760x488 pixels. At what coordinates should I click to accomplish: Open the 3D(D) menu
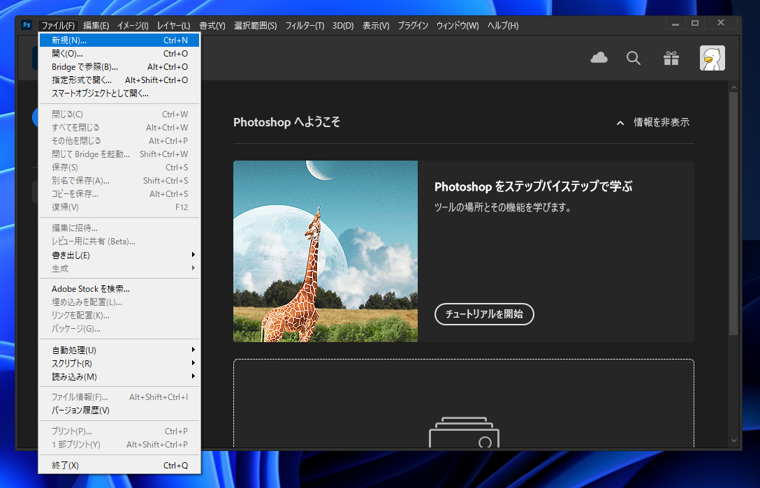pyautogui.click(x=343, y=26)
